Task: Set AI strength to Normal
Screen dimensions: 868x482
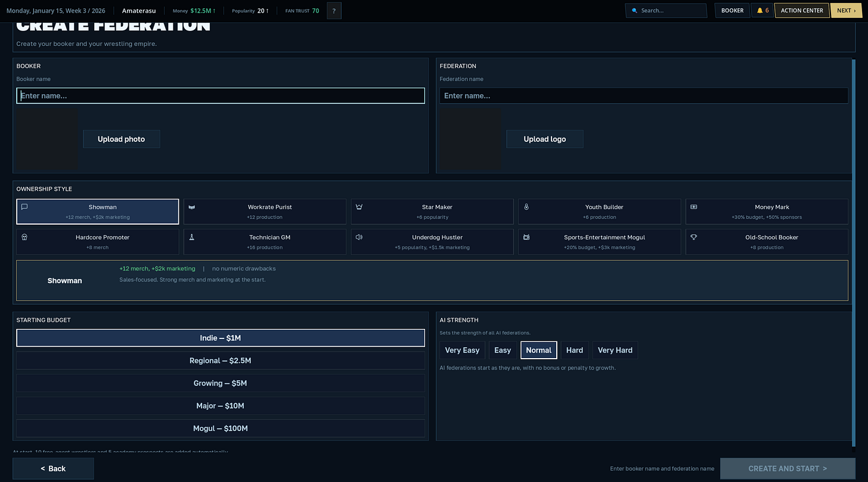Action: [539, 350]
